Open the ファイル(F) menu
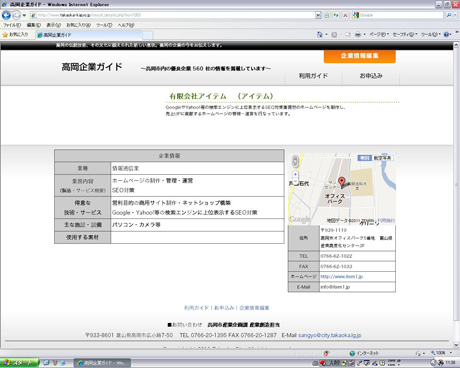 pos(12,25)
